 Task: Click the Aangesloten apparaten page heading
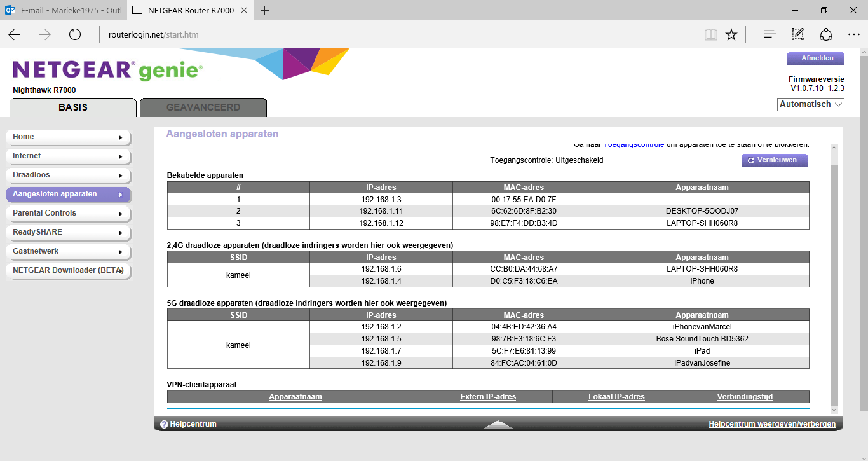coord(222,134)
